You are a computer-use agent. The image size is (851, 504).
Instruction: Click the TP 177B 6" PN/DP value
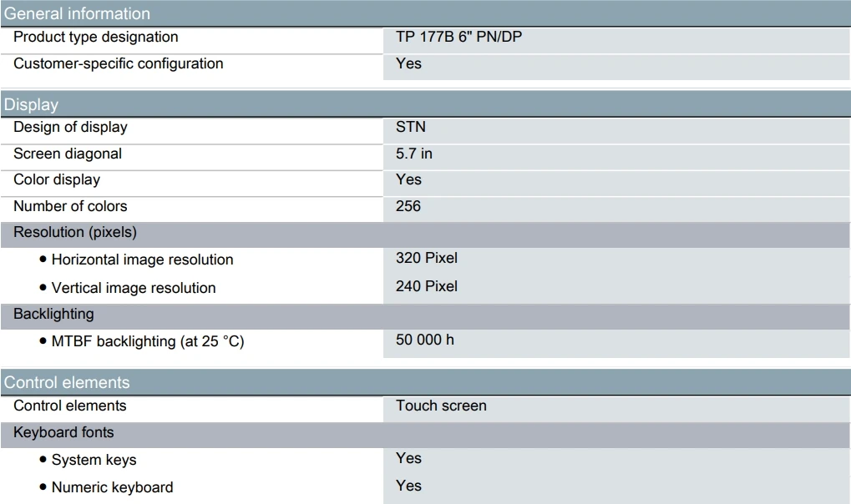458,37
